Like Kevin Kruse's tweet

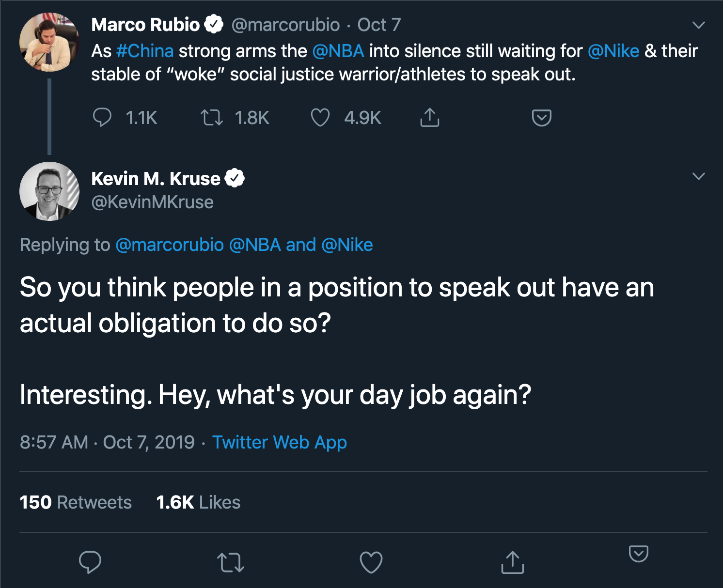click(371, 562)
